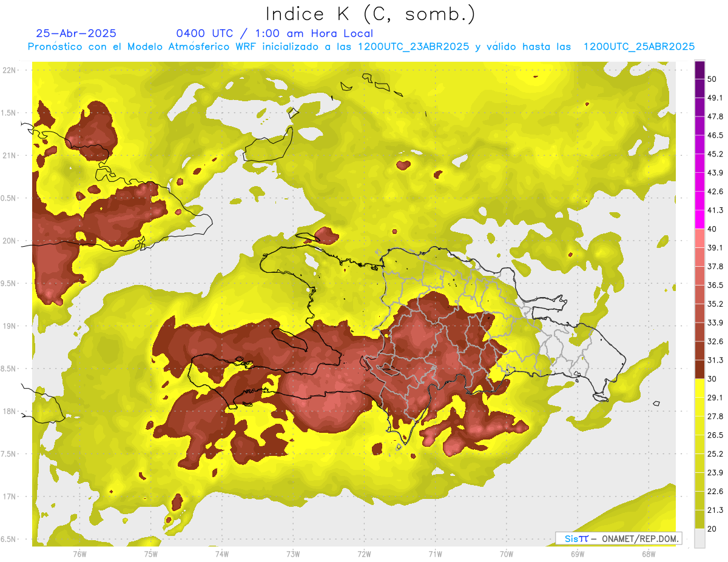
Task: Click the longitude label "76W"
Action: click(x=79, y=554)
